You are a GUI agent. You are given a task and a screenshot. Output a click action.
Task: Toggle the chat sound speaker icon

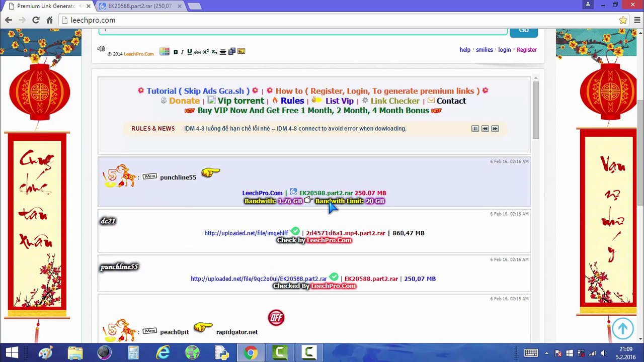pyautogui.click(x=101, y=49)
